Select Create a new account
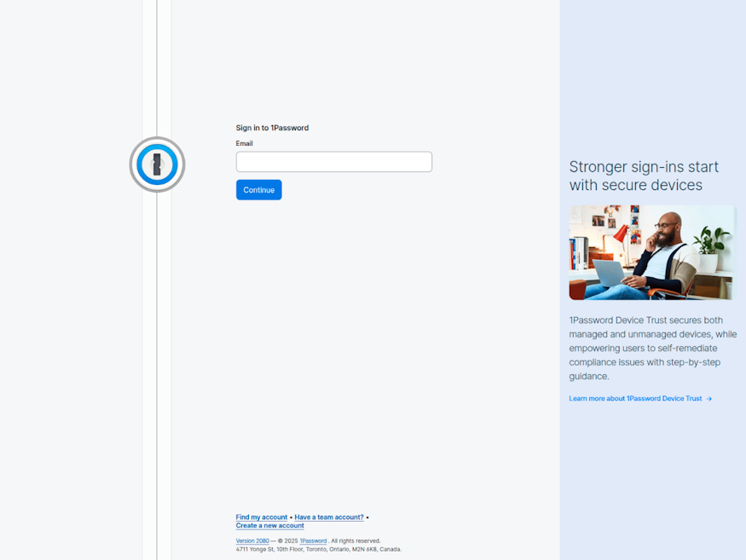Screen dimensions: 746x560 pos(269,525)
